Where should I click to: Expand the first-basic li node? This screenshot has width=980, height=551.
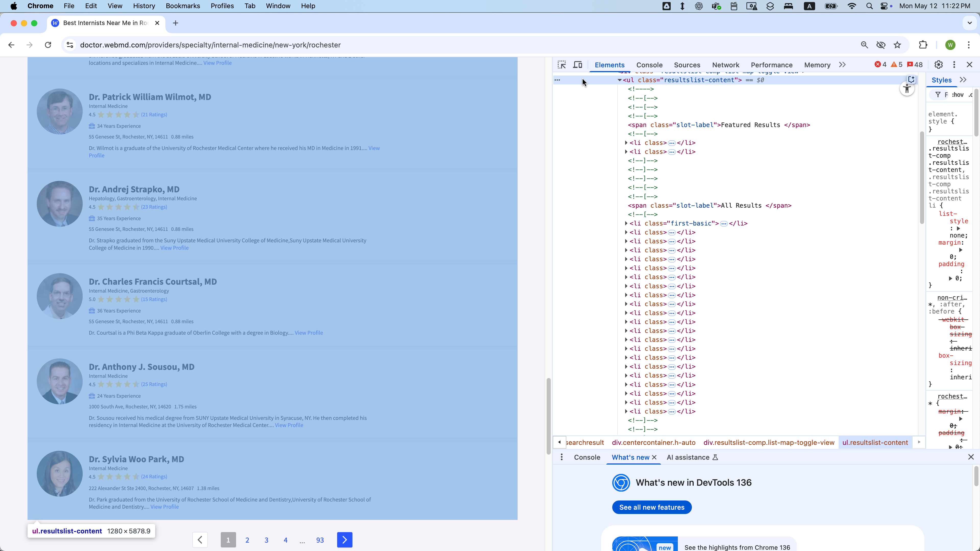coord(626,223)
